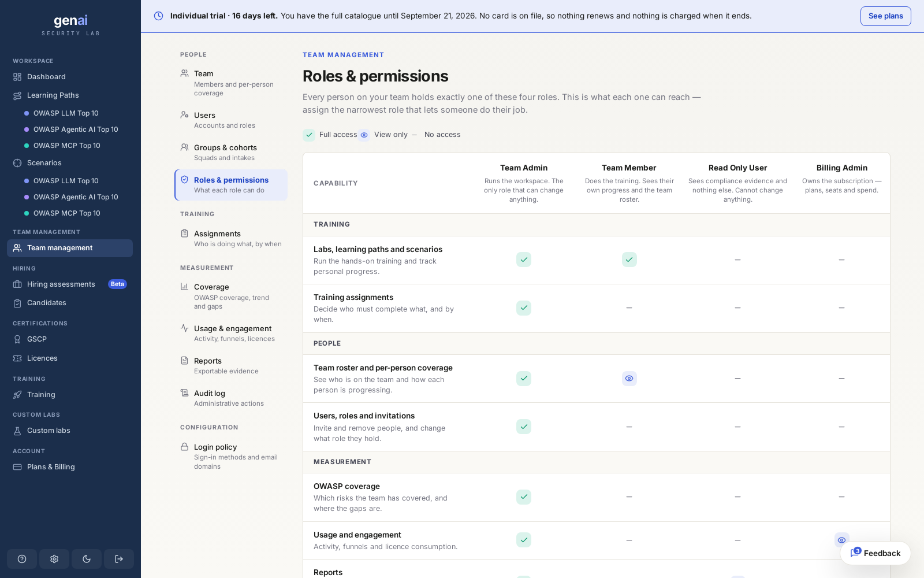Click Team Admin check for Users, roles row

coord(524,427)
